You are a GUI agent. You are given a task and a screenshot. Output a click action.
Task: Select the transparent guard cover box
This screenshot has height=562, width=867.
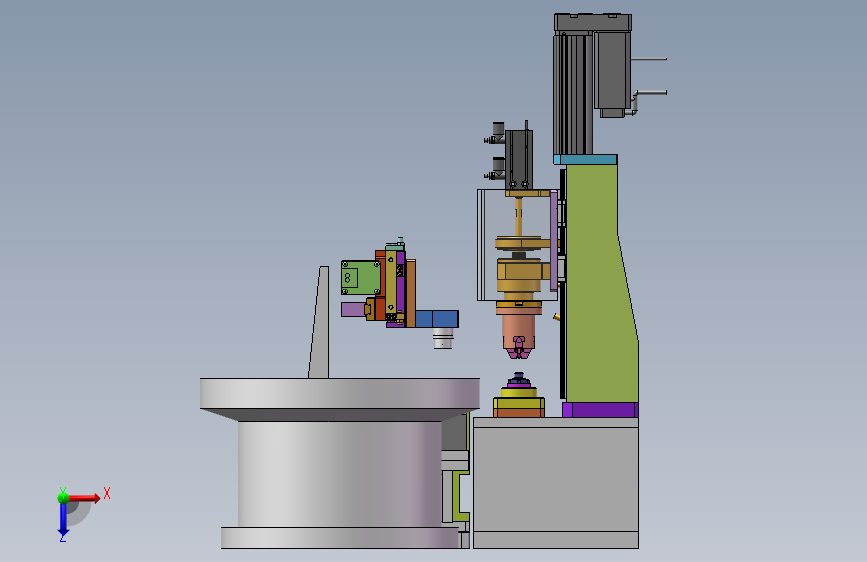[x=517, y=245]
